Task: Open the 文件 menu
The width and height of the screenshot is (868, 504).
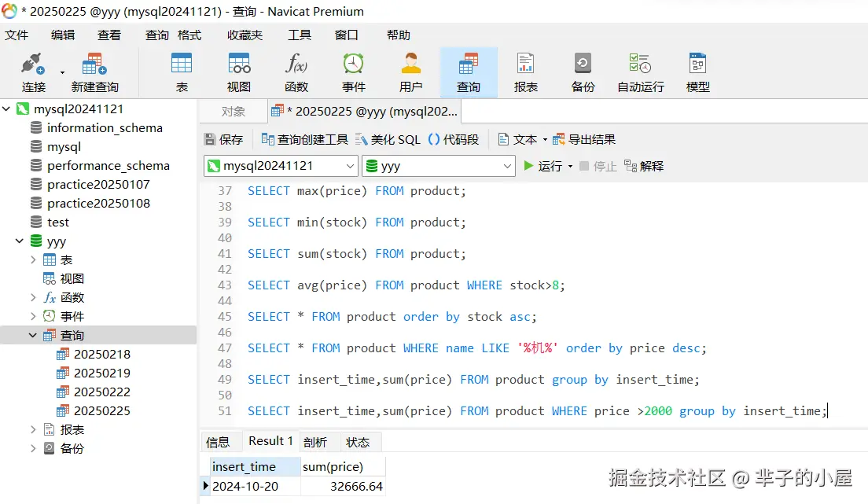Action: (17, 35)
